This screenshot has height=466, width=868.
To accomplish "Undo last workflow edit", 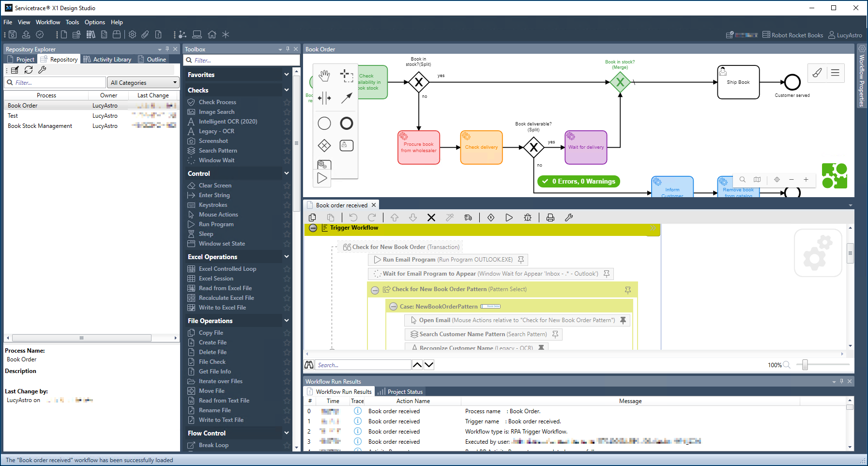I will click(x=353, y=217).
